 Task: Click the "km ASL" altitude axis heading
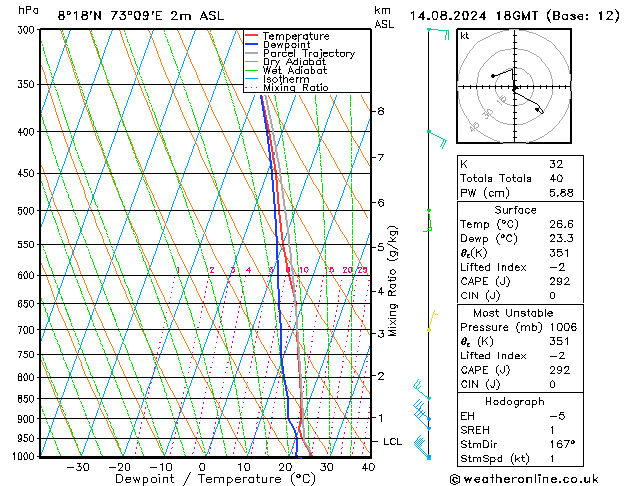coord(384,17)
